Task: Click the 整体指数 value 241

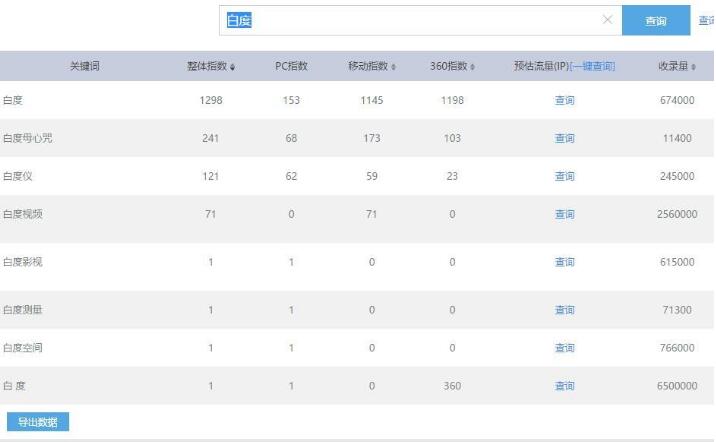Action: click(211, 138)
